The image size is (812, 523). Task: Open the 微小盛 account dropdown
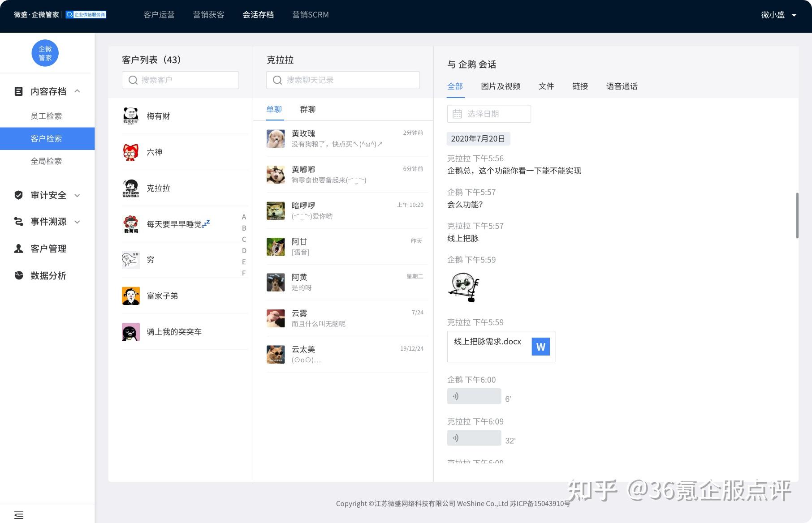pyautogui.click(x=779, y=15)
